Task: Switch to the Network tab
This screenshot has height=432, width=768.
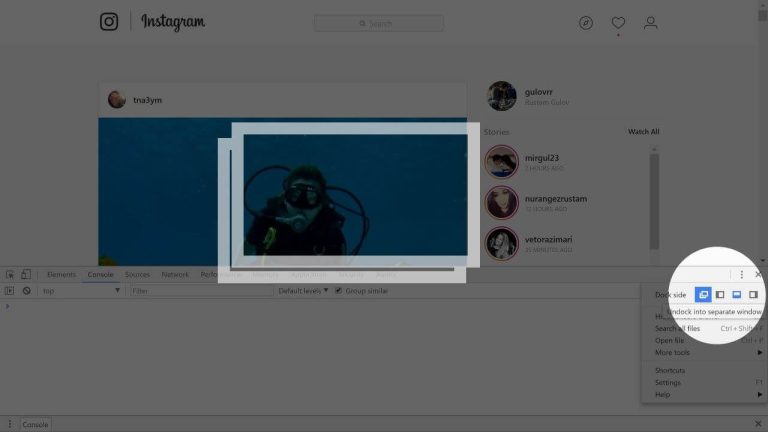Action: (x=175, y=275)
